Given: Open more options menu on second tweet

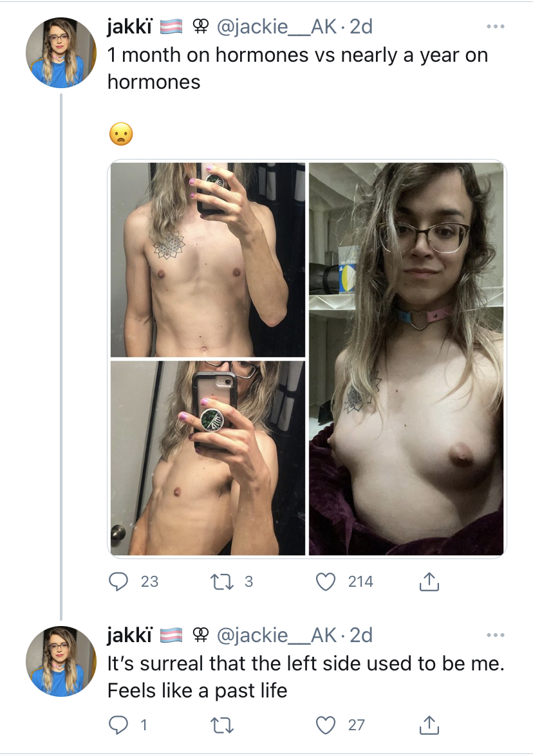Looking at the screenshot, I should (x=496, y=635).
